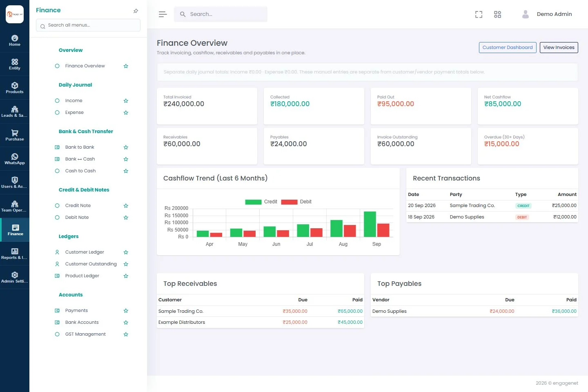Collapse sidebar with hamburger menu icon
588x392 pixels.
[163, 14]
